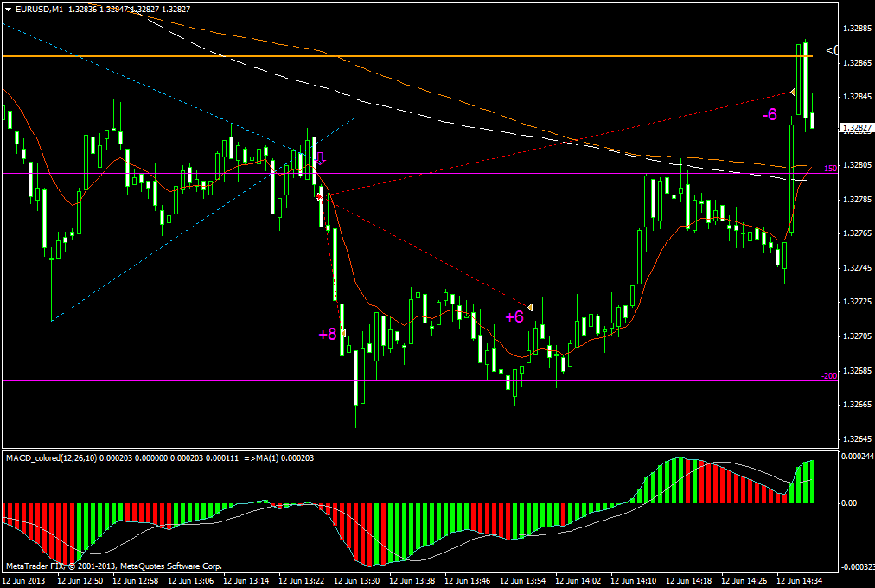This screenshot has height=588, width=875.
Task: Click the orange close arrow beside +8
Action: (344, 333)
